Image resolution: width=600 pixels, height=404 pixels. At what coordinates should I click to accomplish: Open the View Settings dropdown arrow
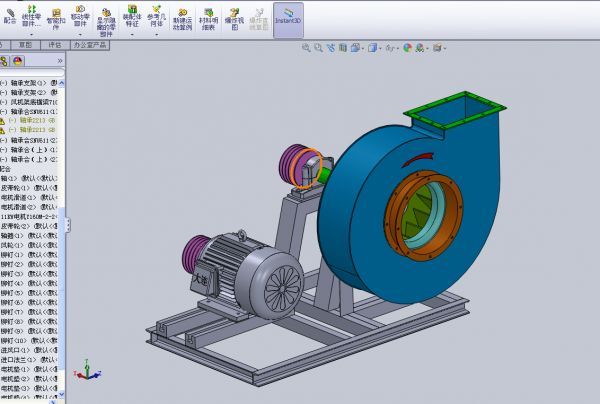tap(445, 49)
